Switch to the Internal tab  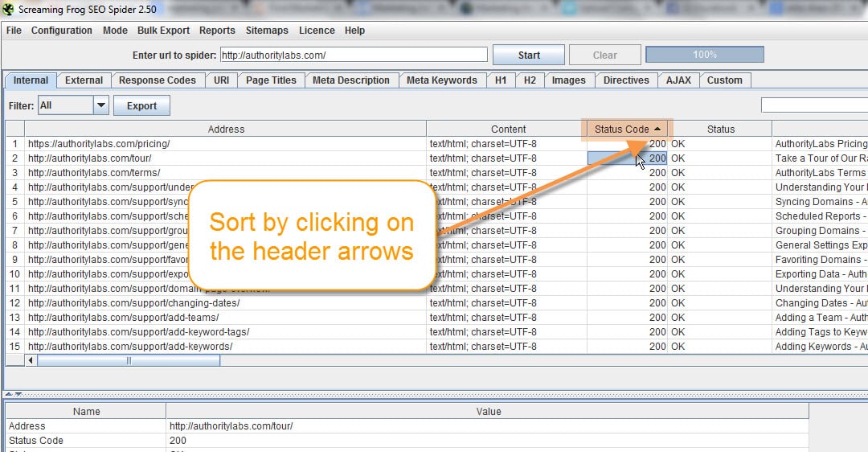[x=31, y=80]
